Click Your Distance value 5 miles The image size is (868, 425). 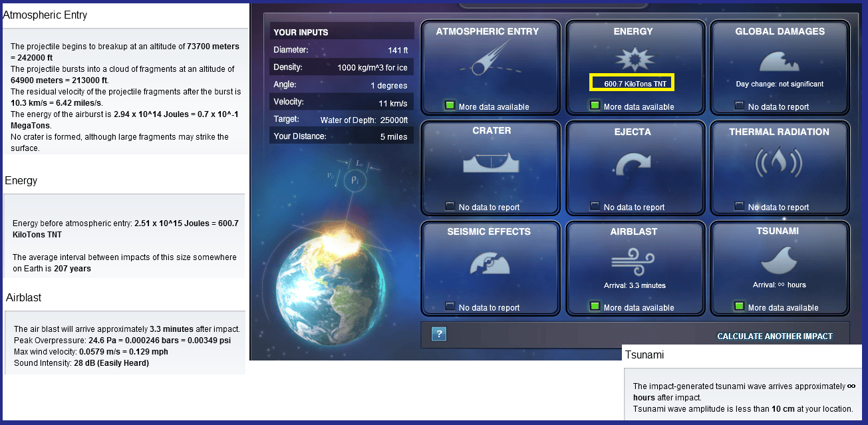coord(394,137)
